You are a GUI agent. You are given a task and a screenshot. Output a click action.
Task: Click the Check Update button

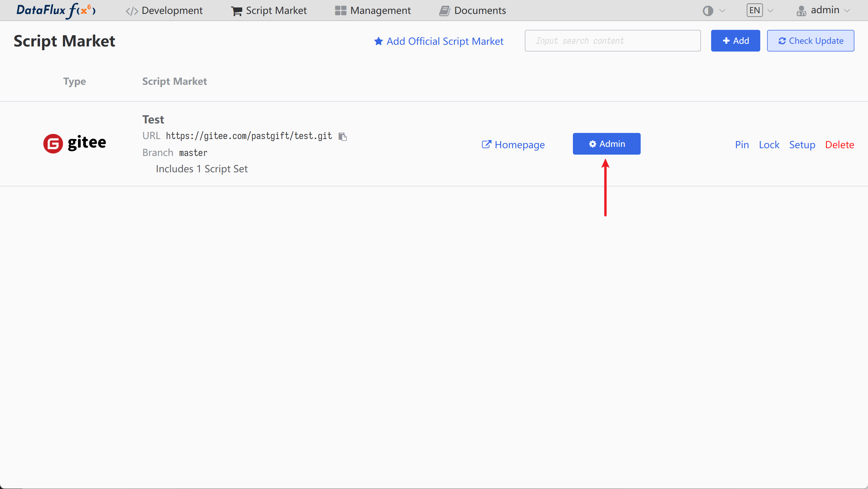[x=810, y=41]
